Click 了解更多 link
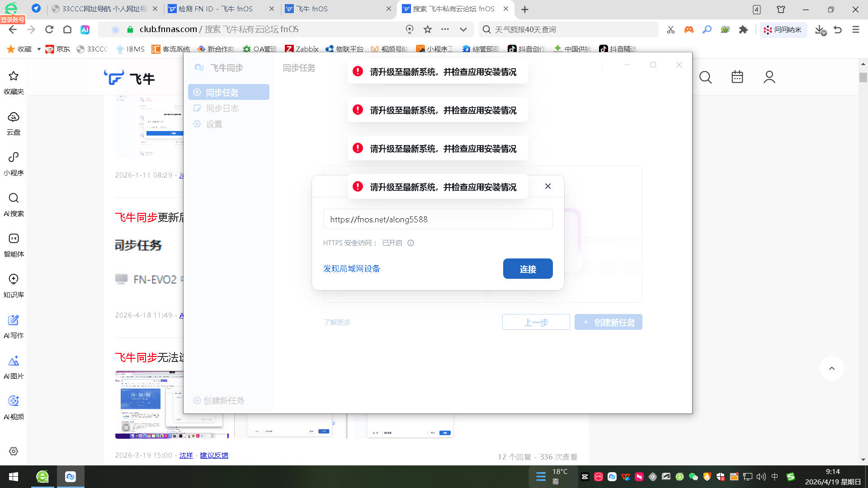This screenshot has width=868, height=488. click(337, 322)
